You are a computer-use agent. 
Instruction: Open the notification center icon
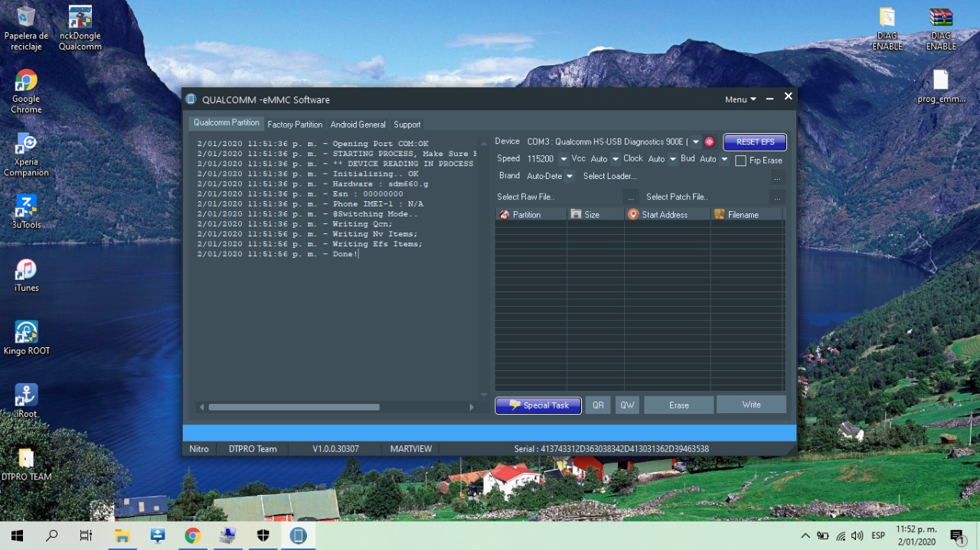click(956, 535)
